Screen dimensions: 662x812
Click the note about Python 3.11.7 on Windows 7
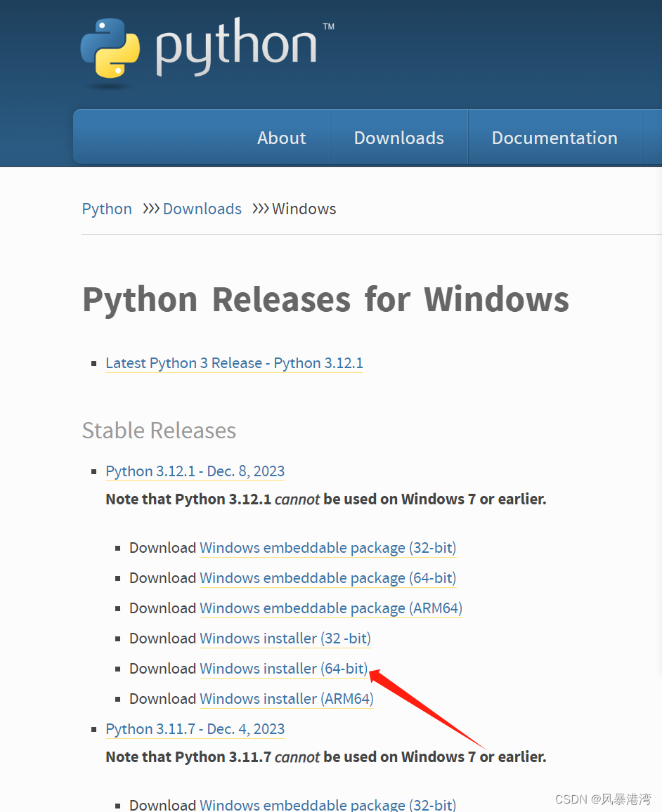(326, 757)
